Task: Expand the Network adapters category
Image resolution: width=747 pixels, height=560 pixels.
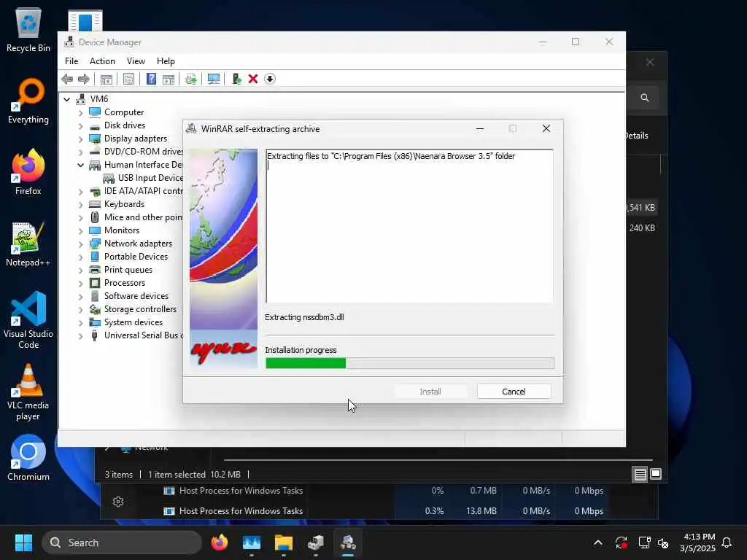Action: pos(80,244)
